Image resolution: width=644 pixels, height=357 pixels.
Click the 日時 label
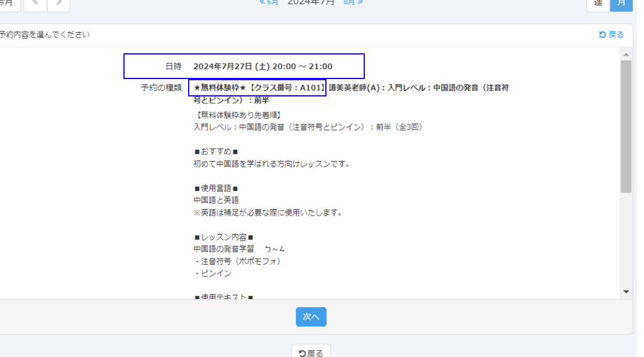[173, 66]
